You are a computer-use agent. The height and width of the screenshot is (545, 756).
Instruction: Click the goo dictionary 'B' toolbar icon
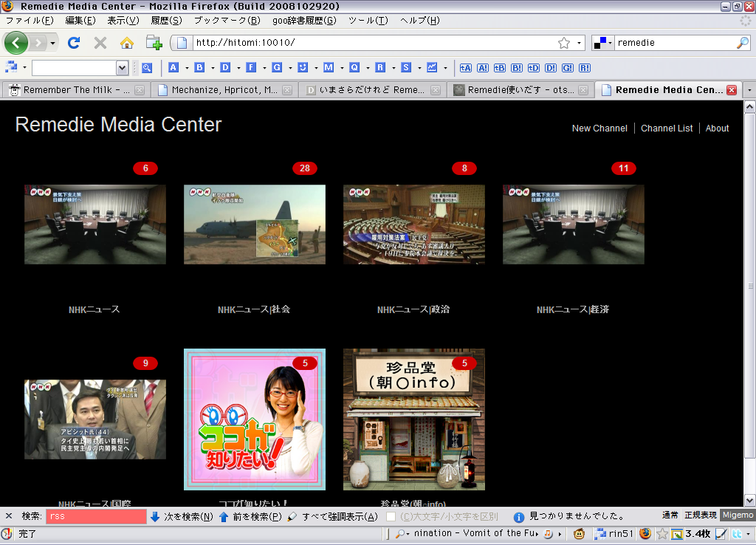[x=199, y=67]
